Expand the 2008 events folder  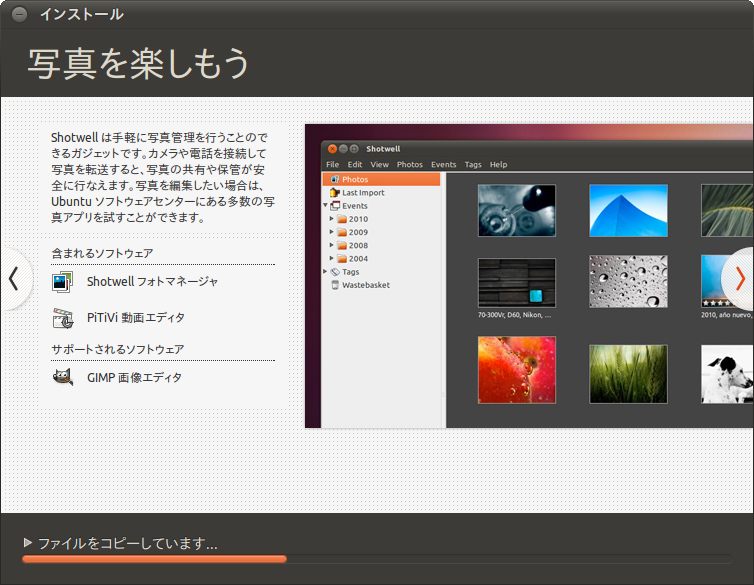point(331,245)
